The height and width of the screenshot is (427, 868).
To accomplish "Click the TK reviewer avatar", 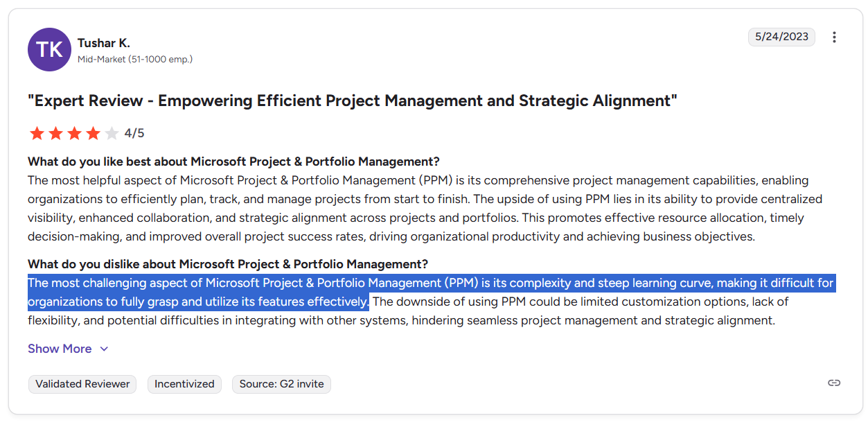I will point(49,49).
